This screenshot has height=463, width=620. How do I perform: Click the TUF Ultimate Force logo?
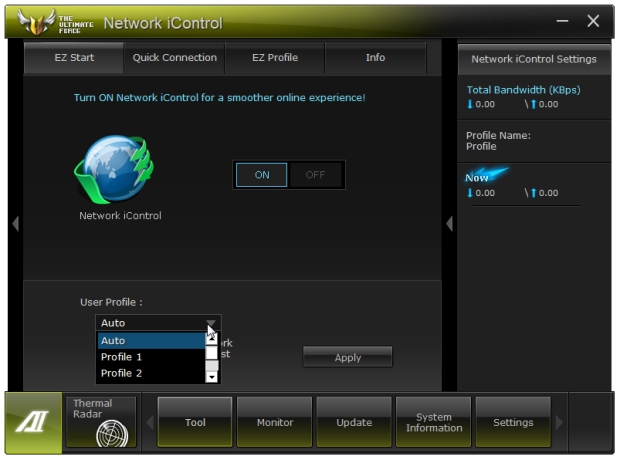[55, 23]
